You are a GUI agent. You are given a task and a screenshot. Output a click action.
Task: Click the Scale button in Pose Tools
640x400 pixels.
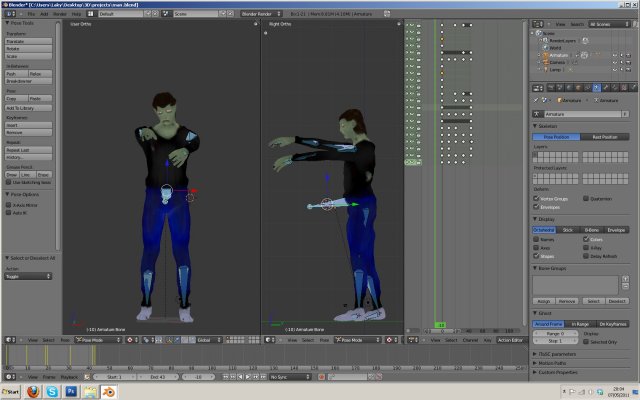[x=29, y=56]
